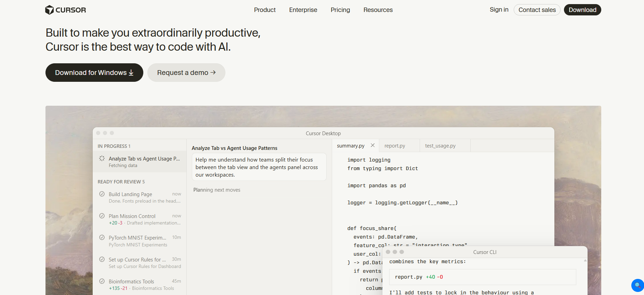The height and width of the screenshot is (295, 644).
Task: Click 'combines the key metrics:' text in CLI
Action: pyautogui.click(x=428, y=261)
